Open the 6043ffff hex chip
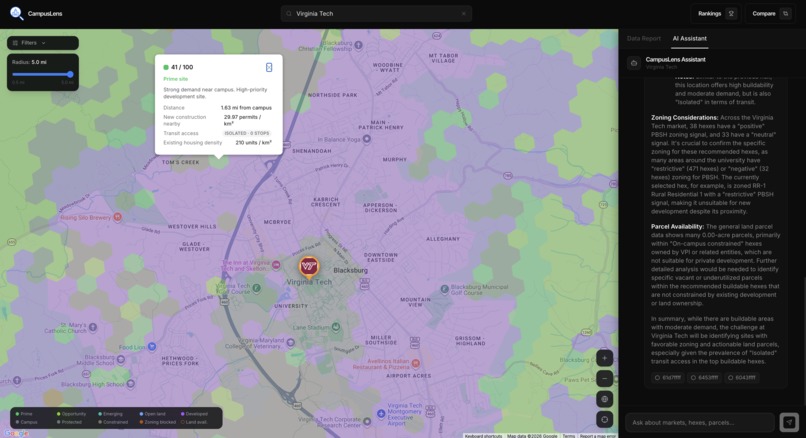Screen dimensions: 806x438 tap(741, 377)
